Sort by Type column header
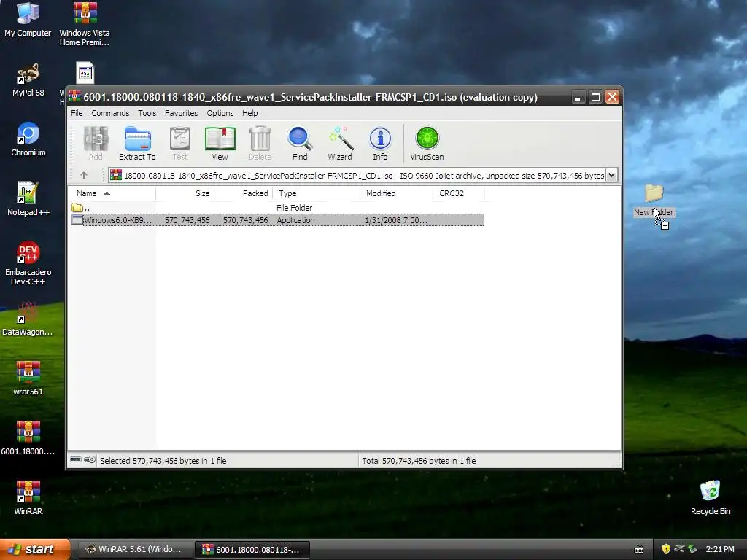Screen dimensions: 747x560 click(316, 192)
